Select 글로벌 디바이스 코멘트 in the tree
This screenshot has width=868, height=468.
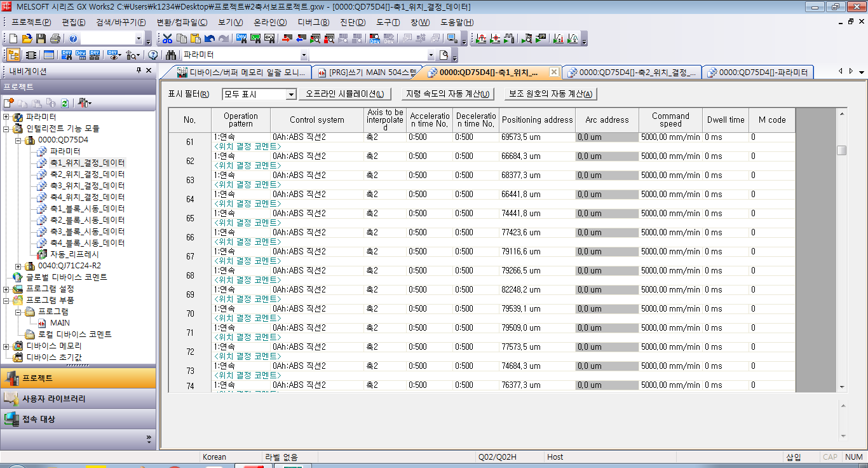pyautogui.click(x=66, y=277)
